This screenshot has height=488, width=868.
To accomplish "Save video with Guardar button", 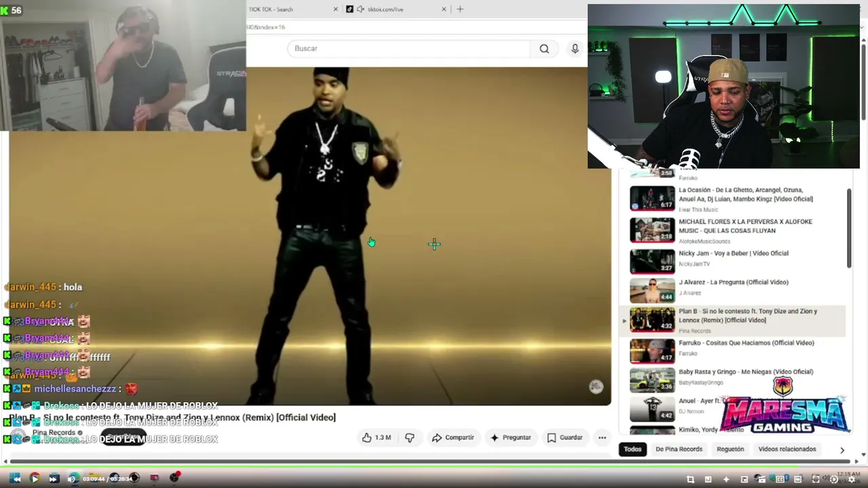I will pos(565,438).
